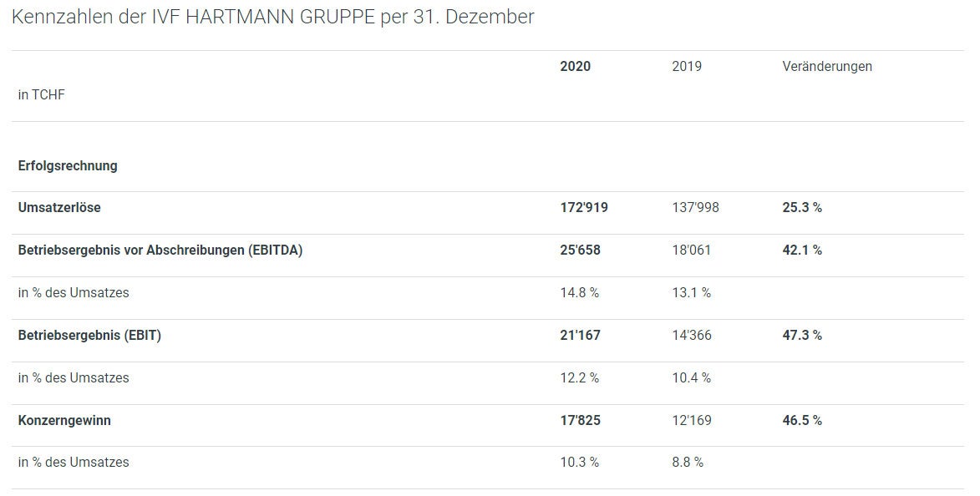Viewport: 980px width, 496px height.
Task: Select the 2019 column header
Action: coord(687,66)
